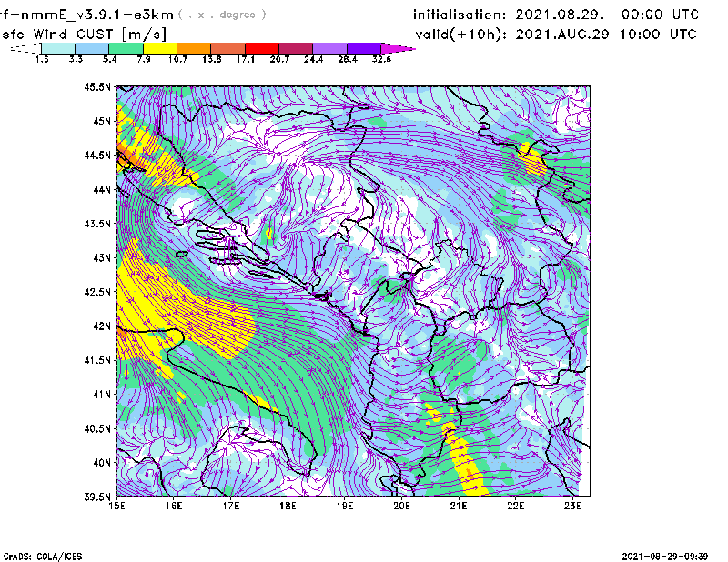Click the 44N latitude label
The width and height of the screenshot is (728, 562).
click(102, 189)
